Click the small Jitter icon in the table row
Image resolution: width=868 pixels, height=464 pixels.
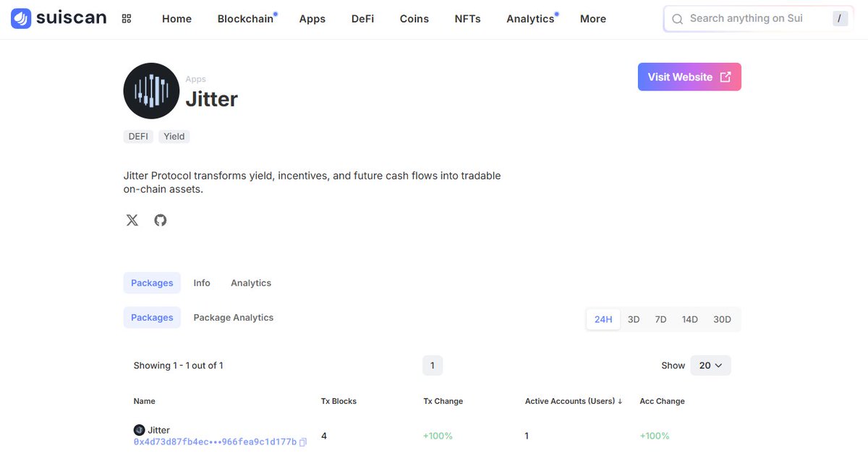click(x=140, y=430)
